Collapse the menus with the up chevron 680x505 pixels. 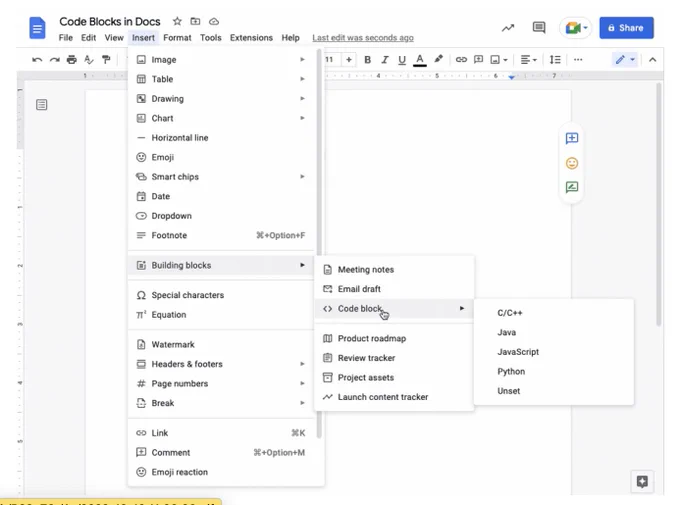tap(652, 60)
